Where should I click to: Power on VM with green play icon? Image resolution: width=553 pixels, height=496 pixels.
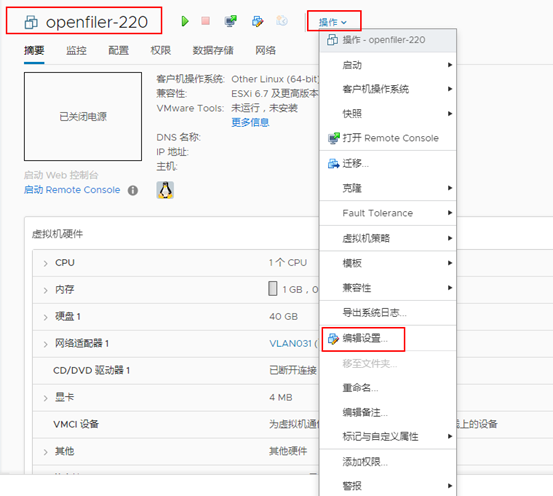[185, 21]
